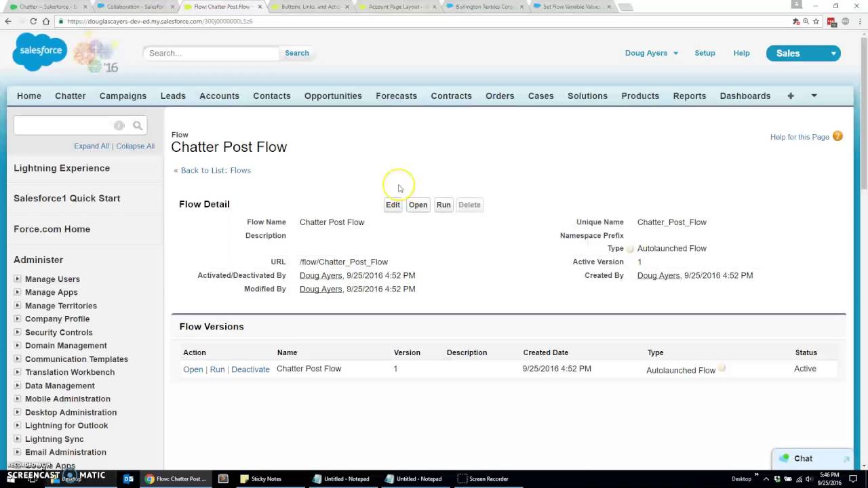Switch to Account Page Layout browser tab
This screenshot has height=488, width=868.
pyautogui.click(x=396, y=7)
